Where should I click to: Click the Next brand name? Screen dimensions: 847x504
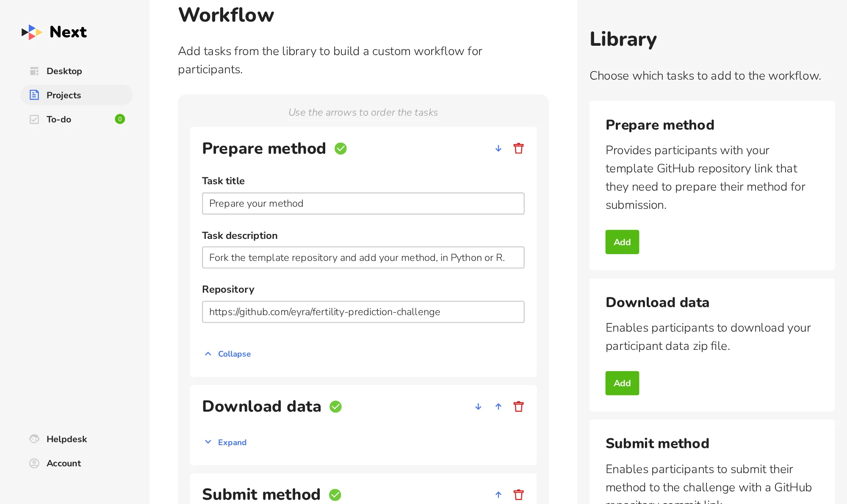click(x=68, y=32)
